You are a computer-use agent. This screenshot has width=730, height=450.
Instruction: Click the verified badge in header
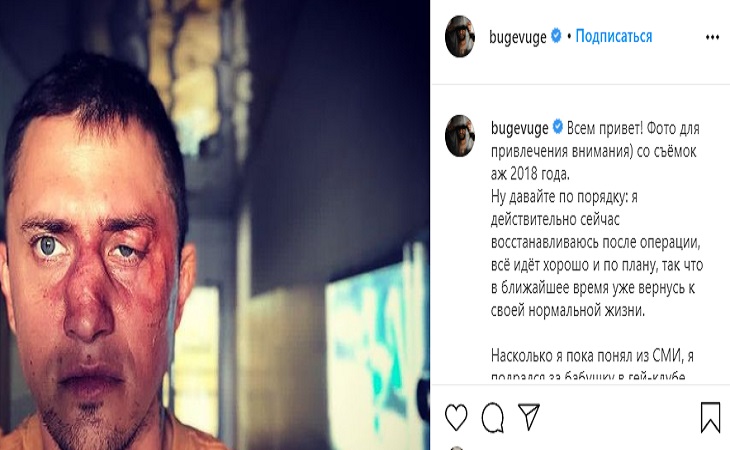[x=556, y=35]
